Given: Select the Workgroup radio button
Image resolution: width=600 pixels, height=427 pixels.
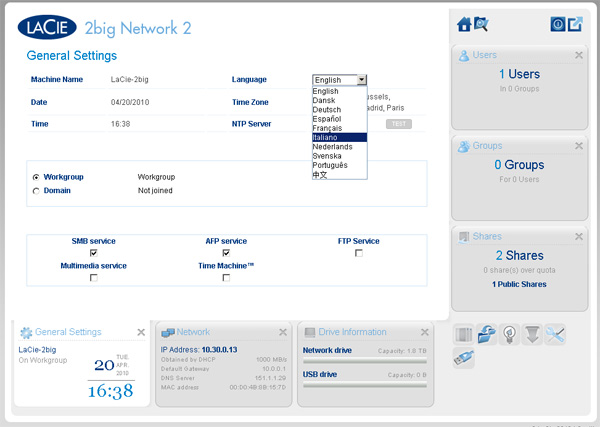Looking at the screenshot, I should (x=36, y=177).
